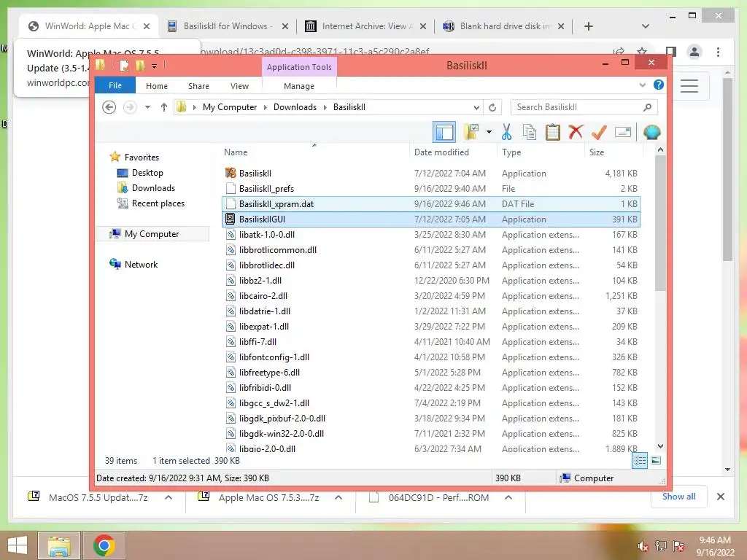Viewport: 747px width, 560px height.
Task: Open Windows Start button on taskbar
Action: pos(18,545)
